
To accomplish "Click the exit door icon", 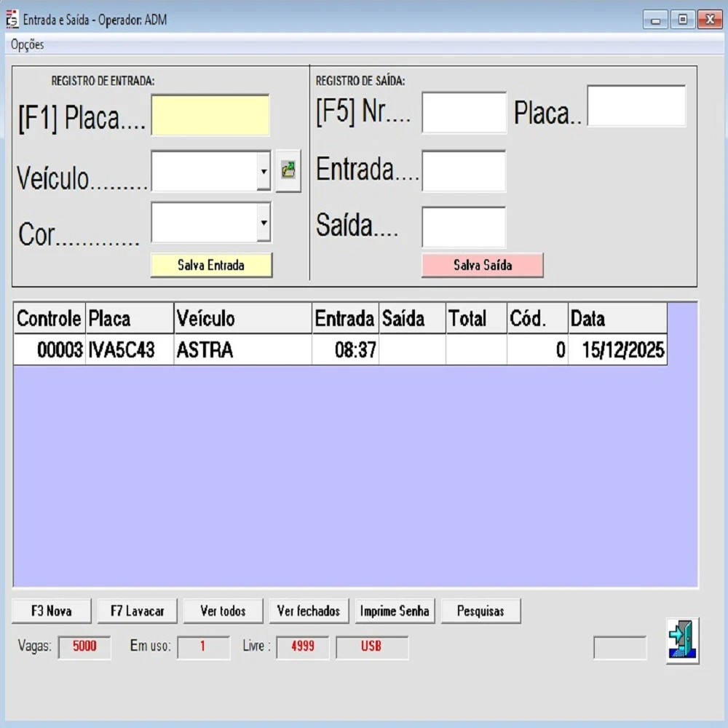I will [x=682, y=641].
